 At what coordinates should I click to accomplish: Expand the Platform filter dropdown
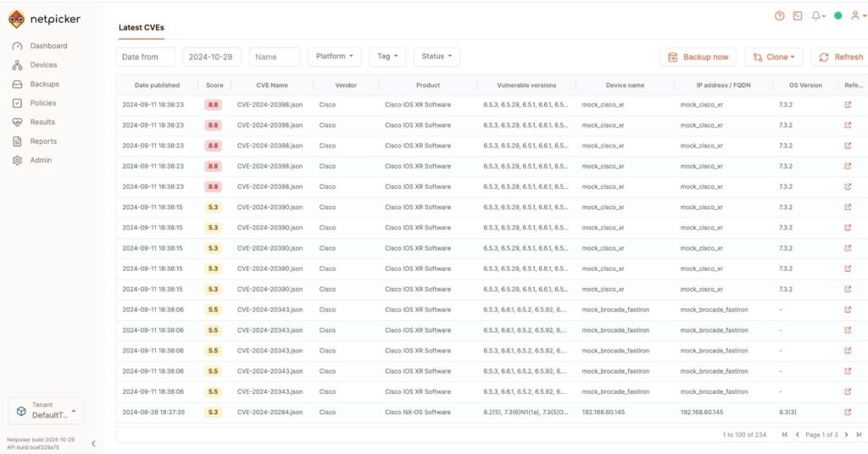coord(335,57)
